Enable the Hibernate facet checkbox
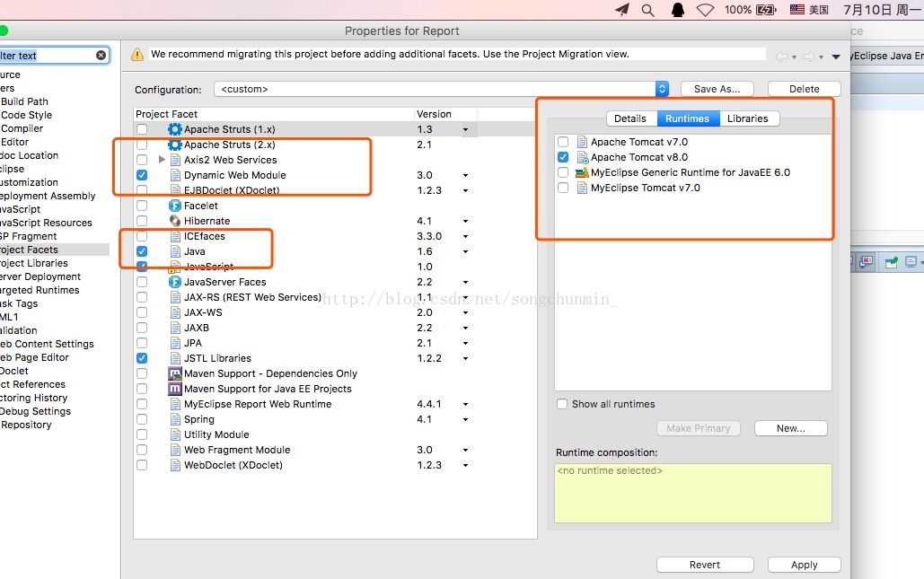Screen dimensions: 924x579 pyautogui.click(x=142, y=221)
